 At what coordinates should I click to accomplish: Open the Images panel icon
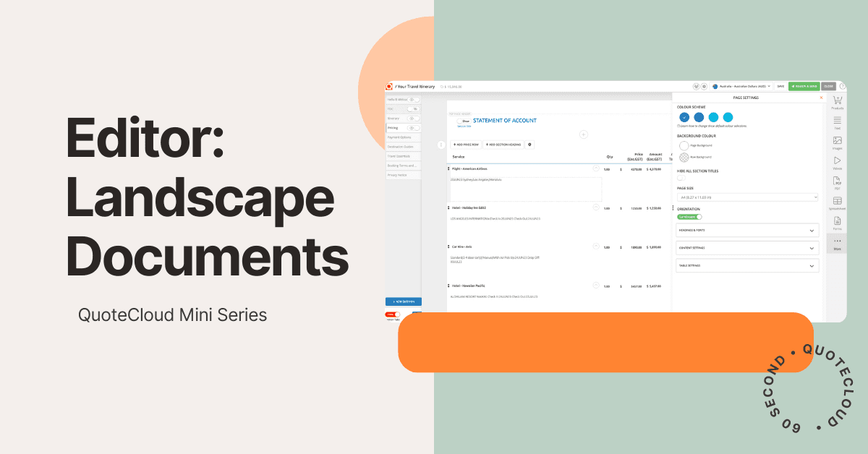pos(837,142)
